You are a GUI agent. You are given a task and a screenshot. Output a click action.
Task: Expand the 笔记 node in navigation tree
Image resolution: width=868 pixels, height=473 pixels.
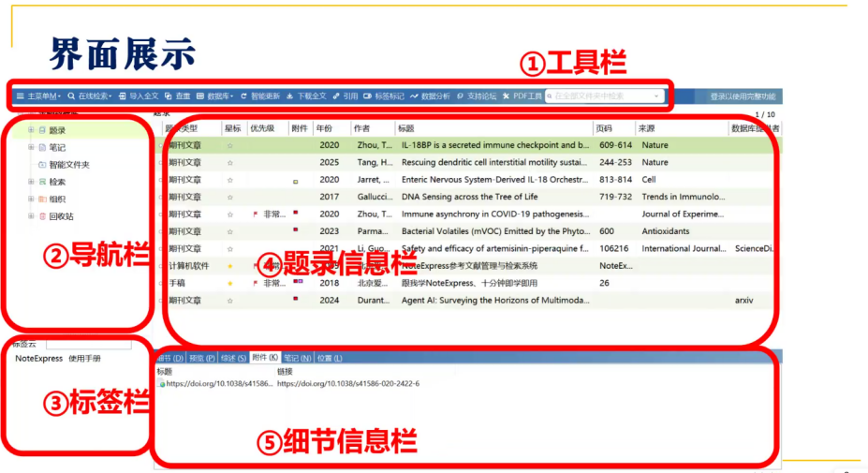(31, 147)
